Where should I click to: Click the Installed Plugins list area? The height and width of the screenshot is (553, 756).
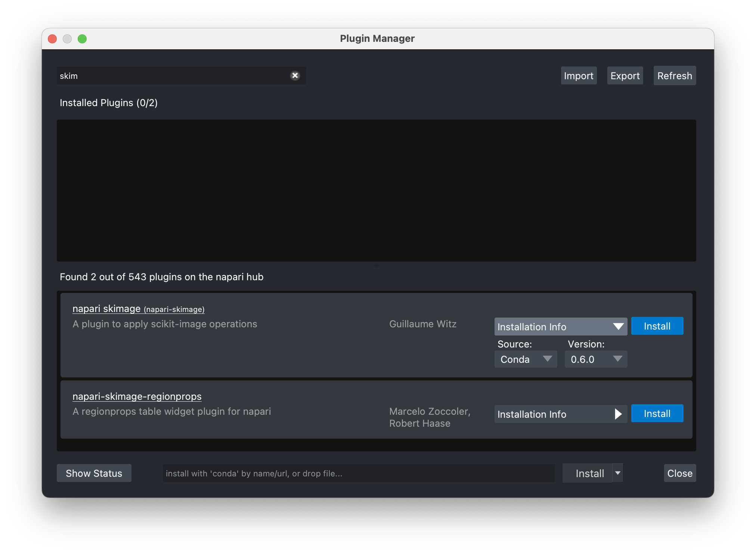377,191
